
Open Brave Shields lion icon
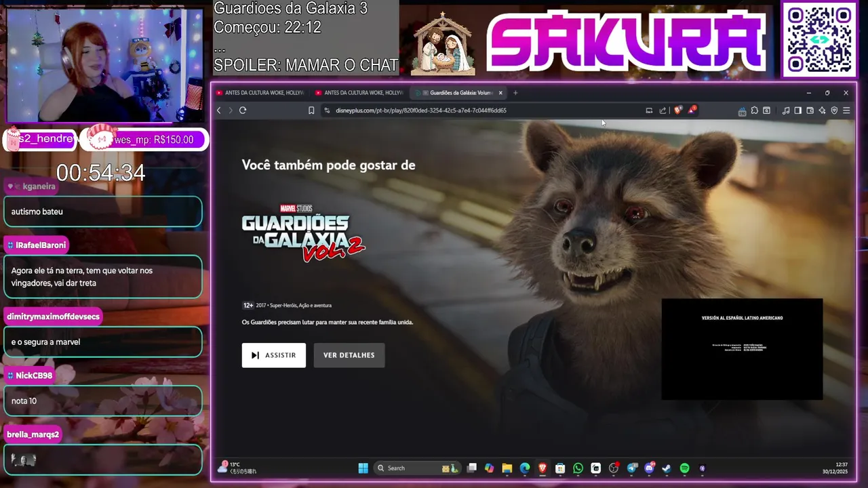tap(677, 110)
